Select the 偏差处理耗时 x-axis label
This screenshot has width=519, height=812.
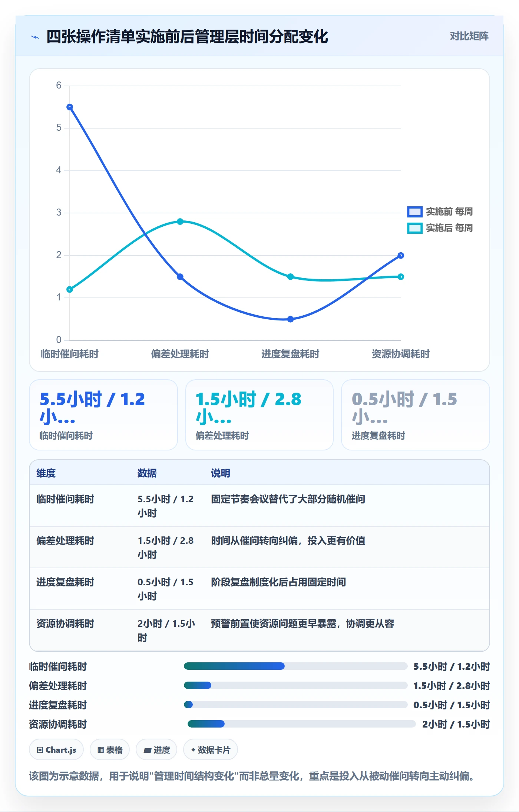(180, 354)
